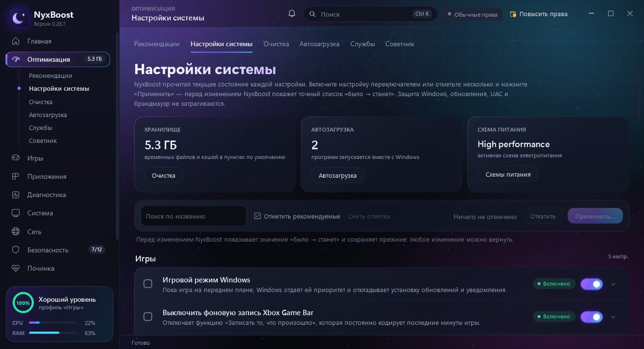Click Включено badge for Игровой режим Windows

(x=554, y=283)
